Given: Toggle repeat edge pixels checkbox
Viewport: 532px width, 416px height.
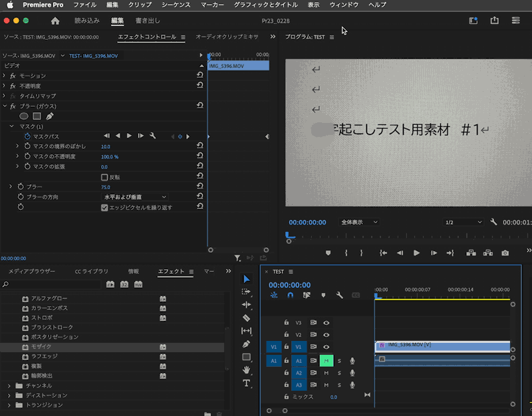Looking at the screenshot, I should point(104,207).
